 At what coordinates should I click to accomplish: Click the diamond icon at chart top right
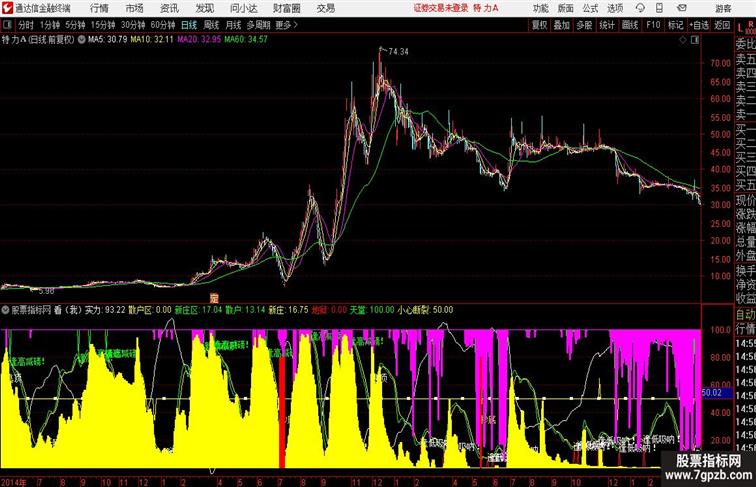click(x=683, y=40)
